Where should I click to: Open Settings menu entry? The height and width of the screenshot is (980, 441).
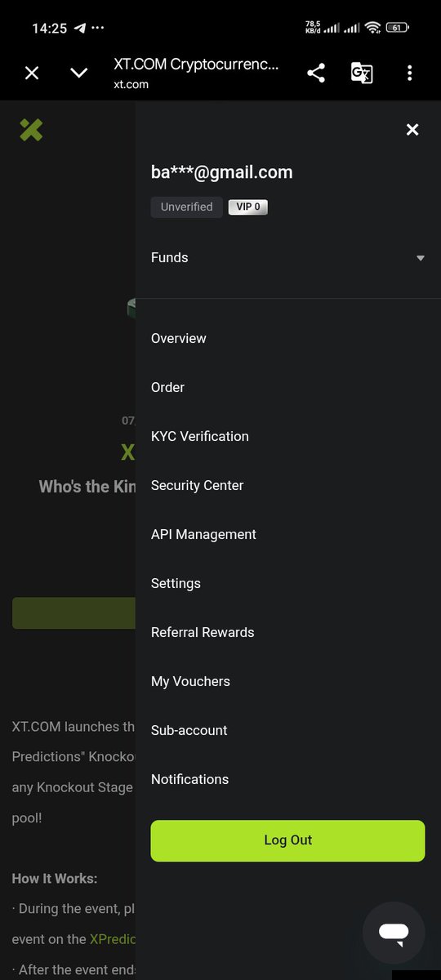click(x=176, y=583)
